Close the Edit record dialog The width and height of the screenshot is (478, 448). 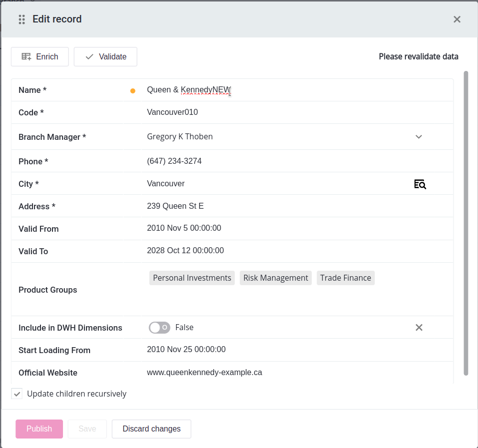(456, 19)
